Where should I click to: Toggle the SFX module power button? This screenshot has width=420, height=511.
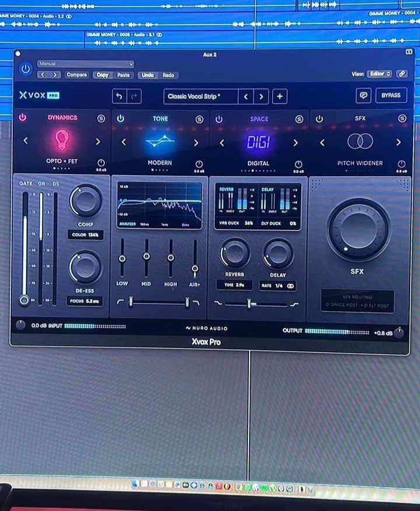tap(319, 119)
